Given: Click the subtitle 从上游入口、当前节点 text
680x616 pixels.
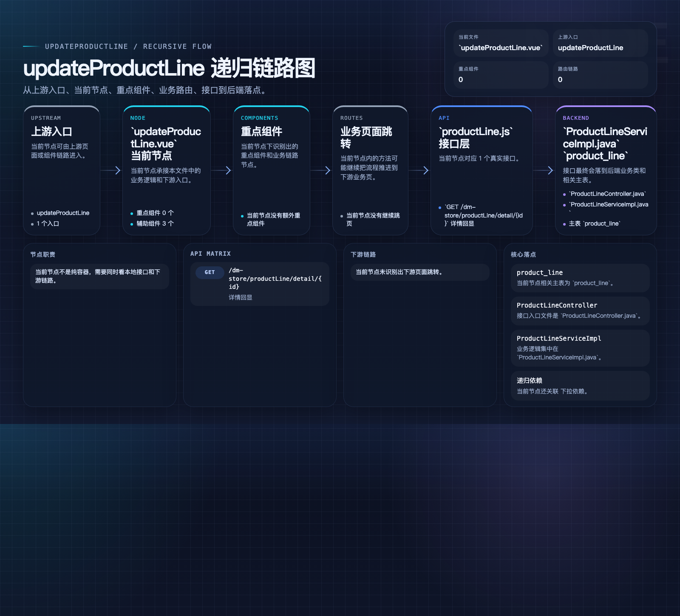Looking at the screenshot, I should click(x=146, y=90).
